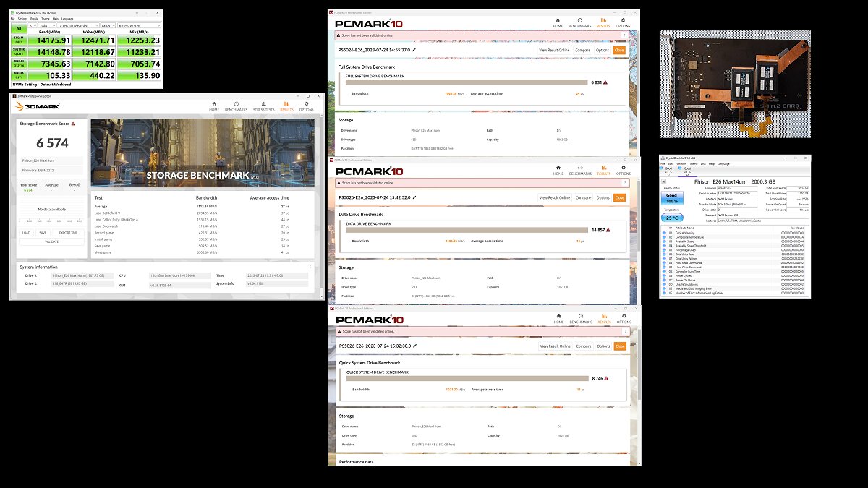The width and height of the screenshot is (868, 488).
Task: Click the VALIDATE button in 3DMark
Action: tap(51, 241)
